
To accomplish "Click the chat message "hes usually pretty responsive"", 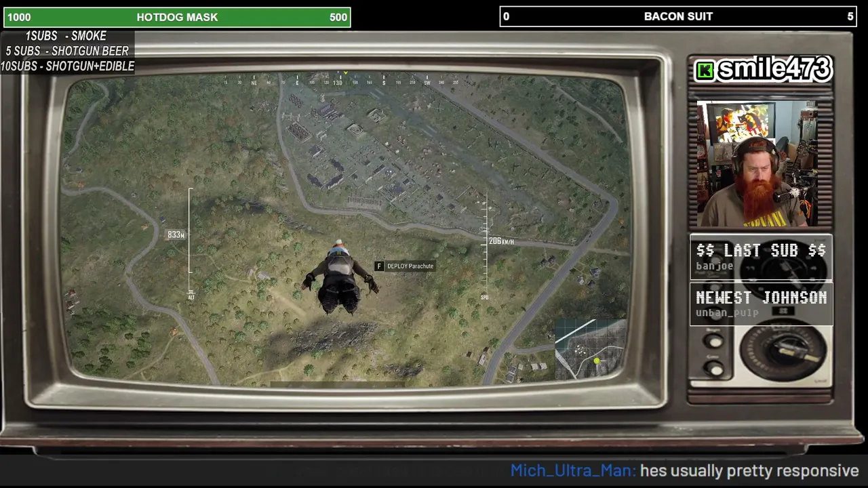I will 749,470.
